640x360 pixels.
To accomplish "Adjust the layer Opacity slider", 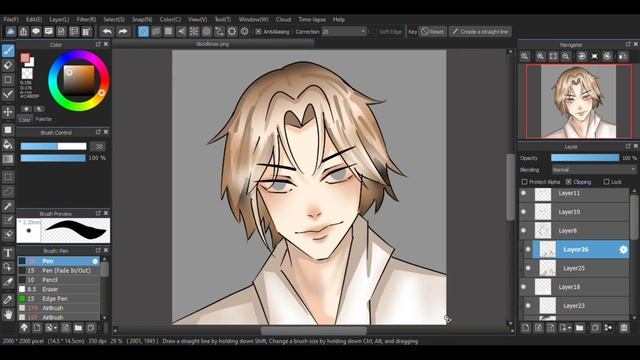I will pyautogui.click(x=585, y=158).
